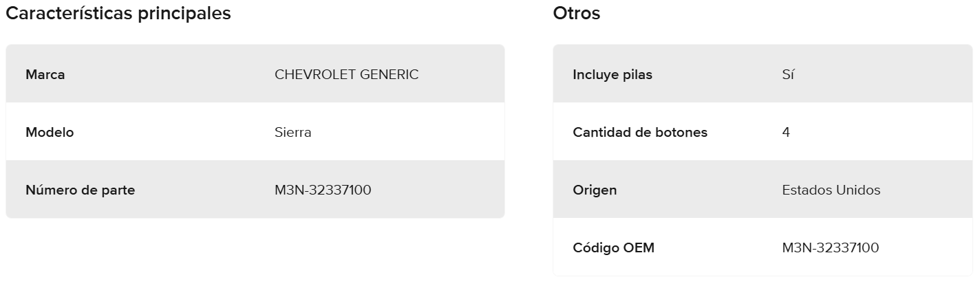The height and width of the screenshot is (286, 980).
Task: Click the word "pilas" in the Otros table
Action: tap(637, 74)
